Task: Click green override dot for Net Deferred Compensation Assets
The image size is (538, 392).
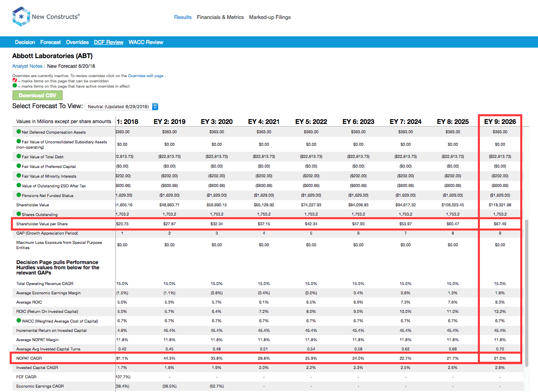Action: click(19, 132)
